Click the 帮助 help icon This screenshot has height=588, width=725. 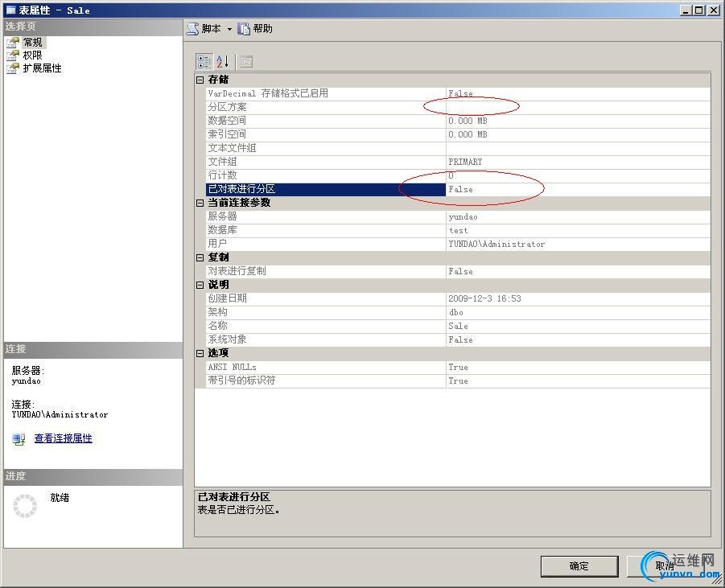[x=244, y=29]
